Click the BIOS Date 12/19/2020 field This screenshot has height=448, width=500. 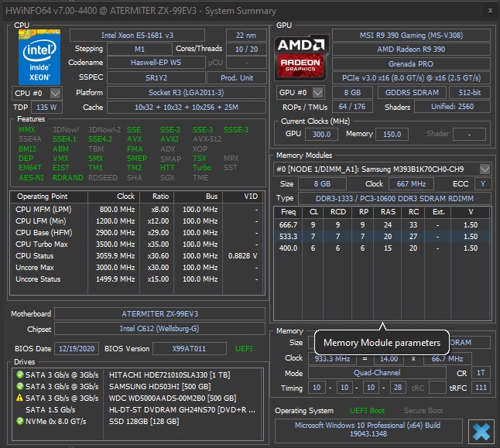click(x=77, y=348)
